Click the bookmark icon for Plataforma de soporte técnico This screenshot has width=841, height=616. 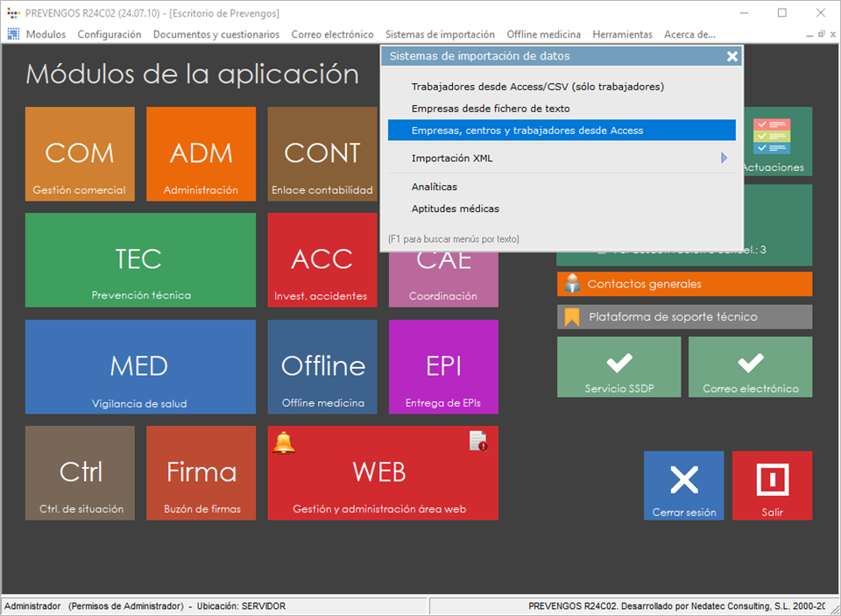[x=572, y=316]
